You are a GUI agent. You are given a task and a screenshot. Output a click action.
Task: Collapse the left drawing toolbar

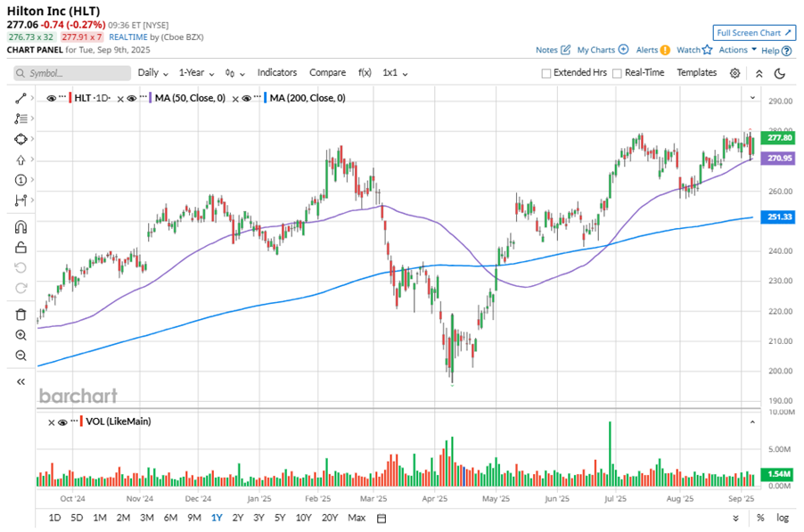click(x=21, y=381)
